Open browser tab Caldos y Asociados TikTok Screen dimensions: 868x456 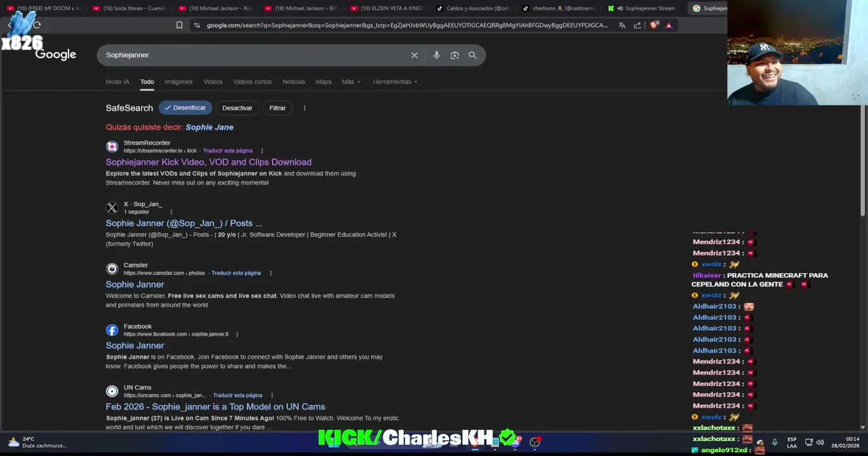[x=473, y=8]
